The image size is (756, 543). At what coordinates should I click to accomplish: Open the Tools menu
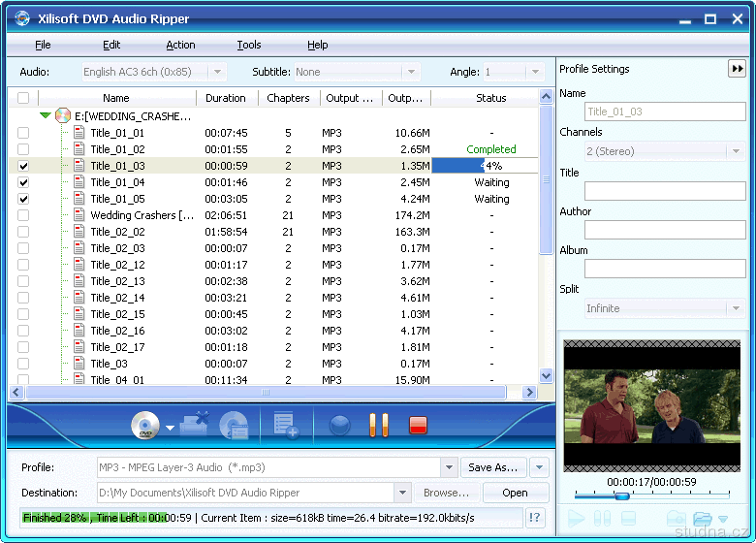click(248, 45)
